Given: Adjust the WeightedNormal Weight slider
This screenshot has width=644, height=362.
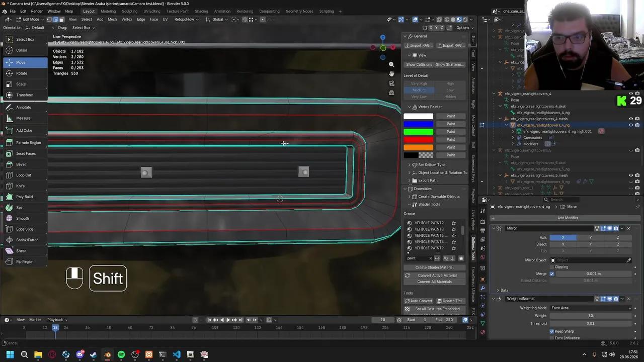Looking at the screenshot, I should click(590, 316).
